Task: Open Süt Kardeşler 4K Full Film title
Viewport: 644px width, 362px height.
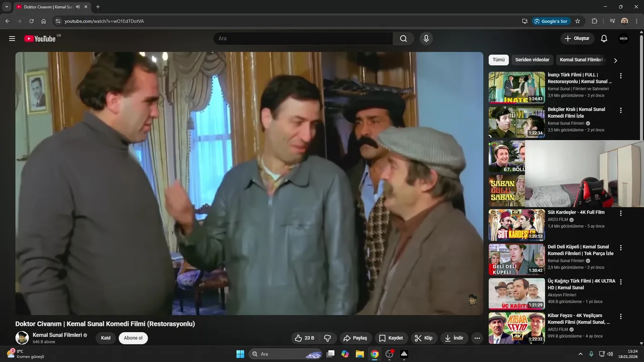Action: pyautogui.click(x=576, y=212)
